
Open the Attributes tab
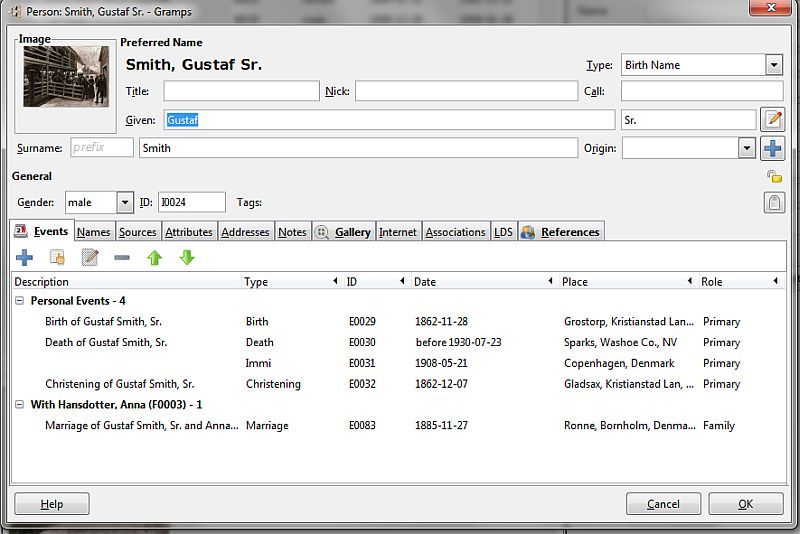point(189,232)
